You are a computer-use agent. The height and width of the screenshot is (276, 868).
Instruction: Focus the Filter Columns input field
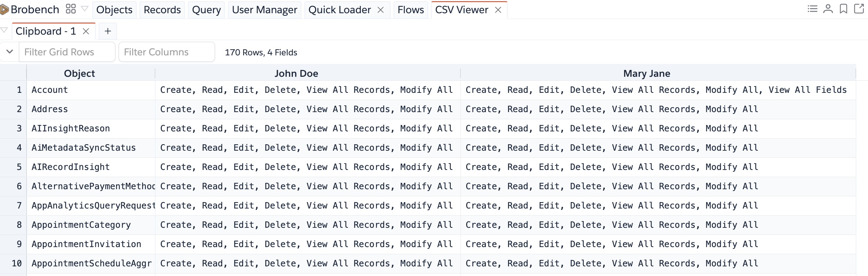click(x=167, y=52)
